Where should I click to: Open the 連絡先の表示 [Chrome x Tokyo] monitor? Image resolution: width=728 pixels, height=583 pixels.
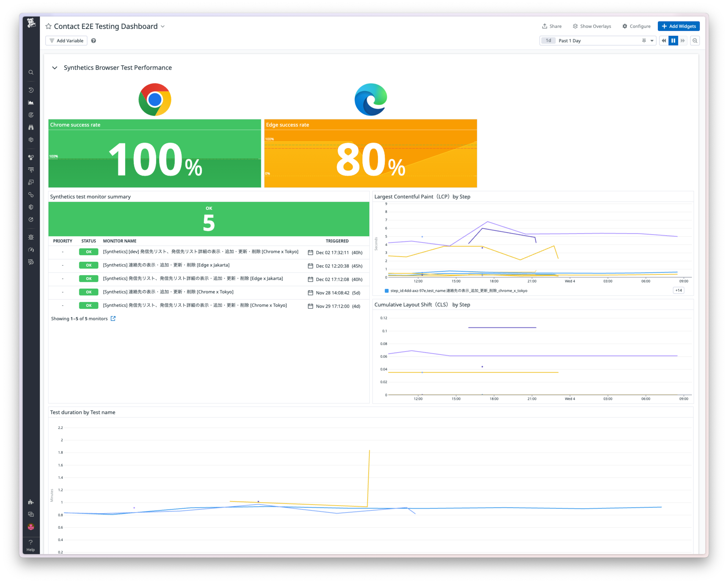209,292
